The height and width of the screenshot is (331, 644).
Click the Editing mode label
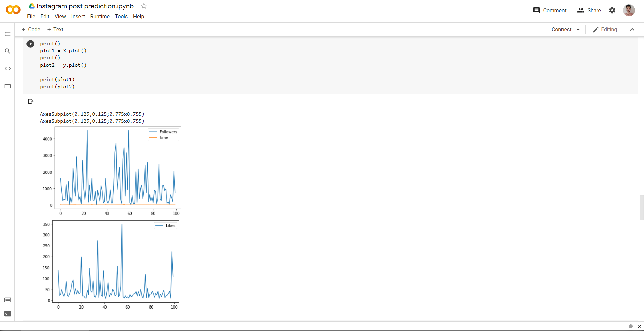[609, 30]
